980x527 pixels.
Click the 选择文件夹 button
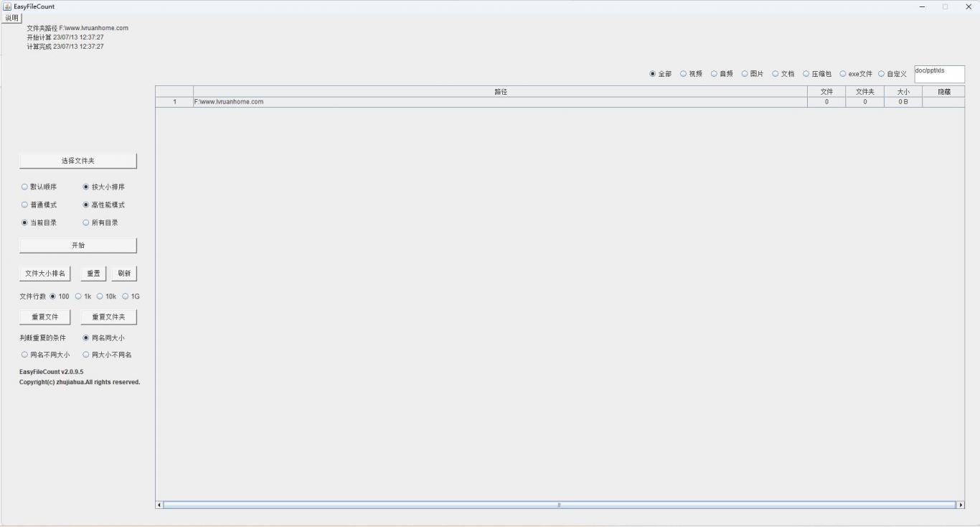pyautogui.click(x=77, y=161)
